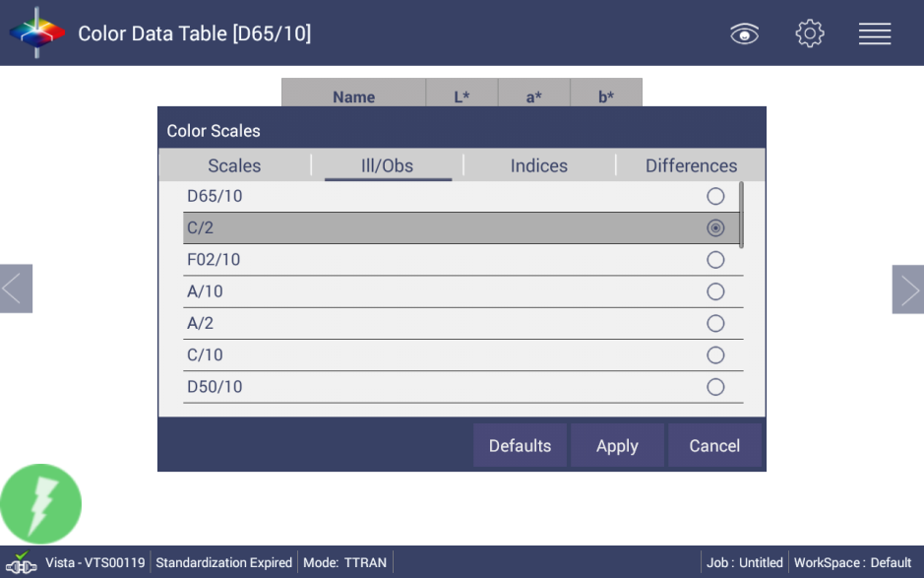Click the Standardization Expired status text
This screenshot has width=924, height=578.
tap(223, 563)
